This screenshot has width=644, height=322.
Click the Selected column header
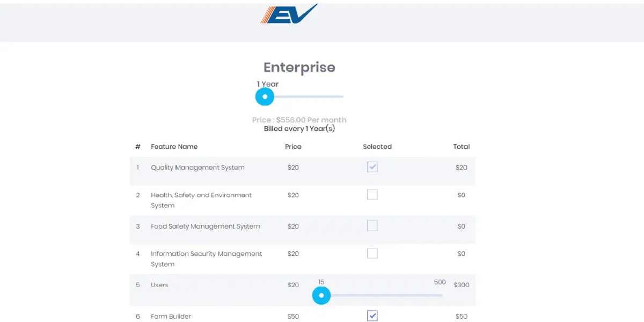(377, 147)
